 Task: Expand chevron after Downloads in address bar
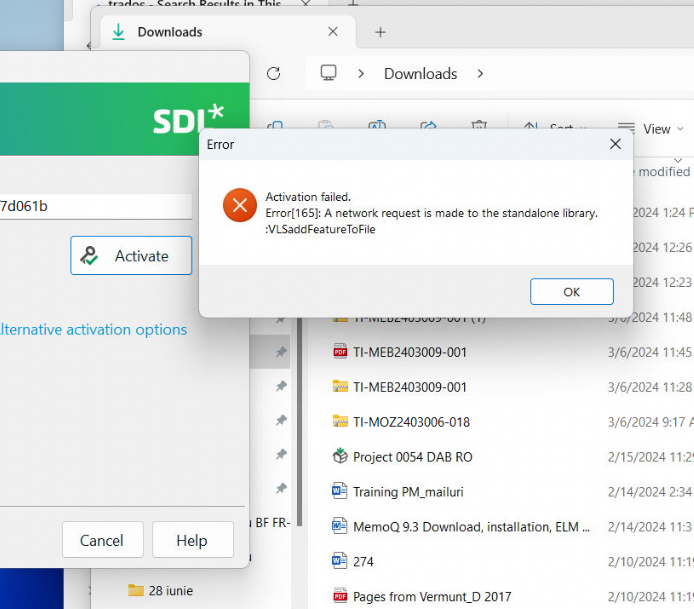coord(480,73)
